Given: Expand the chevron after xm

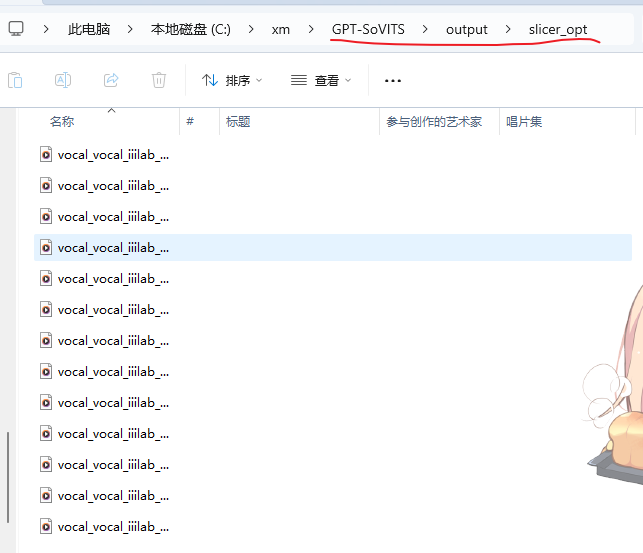Looking at the screenshot, I should coord(311,29).
